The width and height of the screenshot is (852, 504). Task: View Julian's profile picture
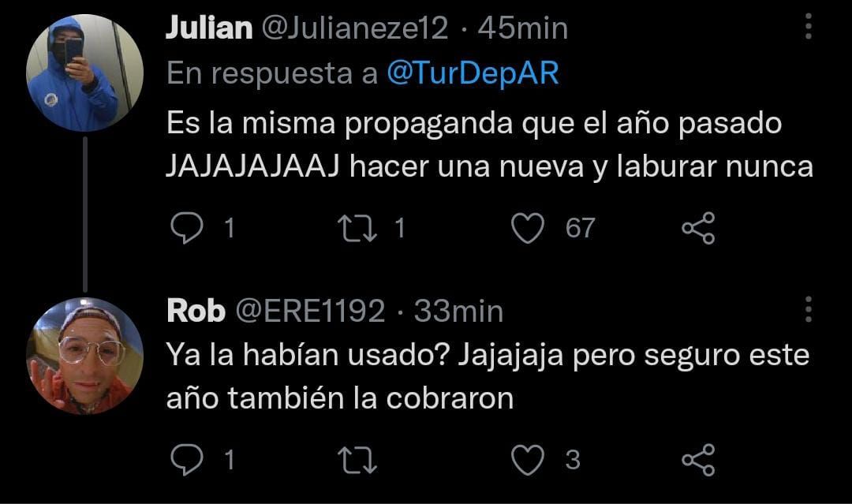point(84,73)
